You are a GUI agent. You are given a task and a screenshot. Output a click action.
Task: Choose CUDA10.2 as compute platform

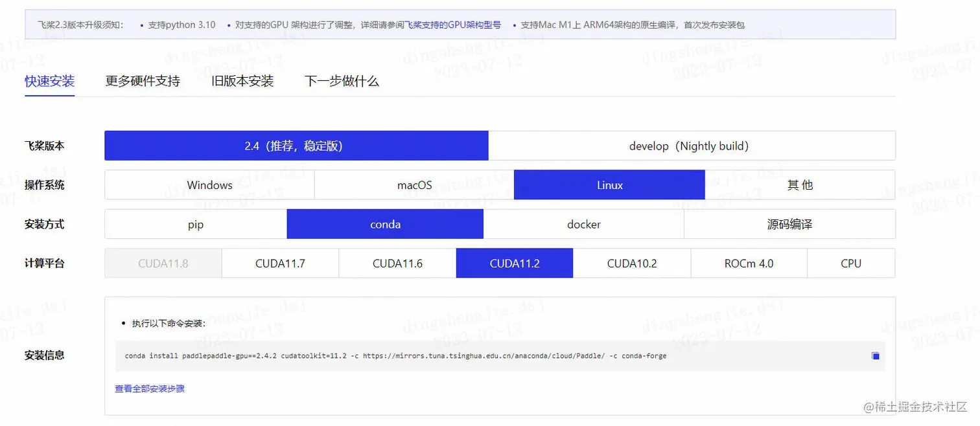point(631,263)
